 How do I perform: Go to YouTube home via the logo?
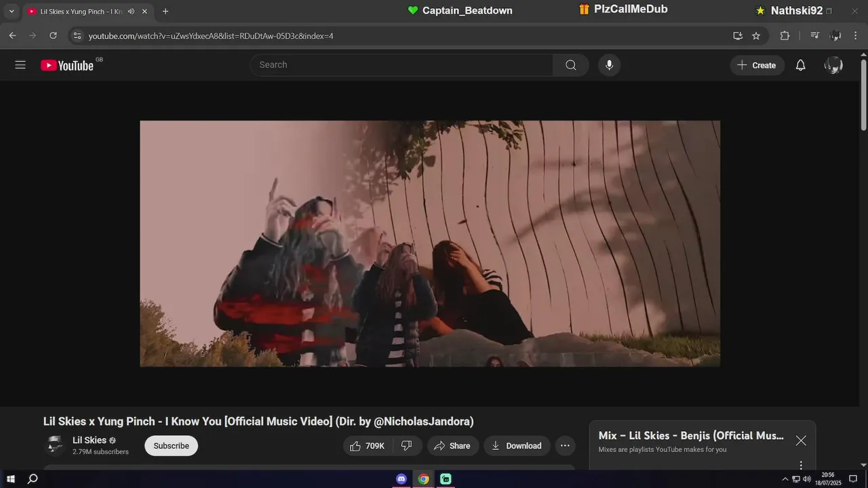(66, 65)
